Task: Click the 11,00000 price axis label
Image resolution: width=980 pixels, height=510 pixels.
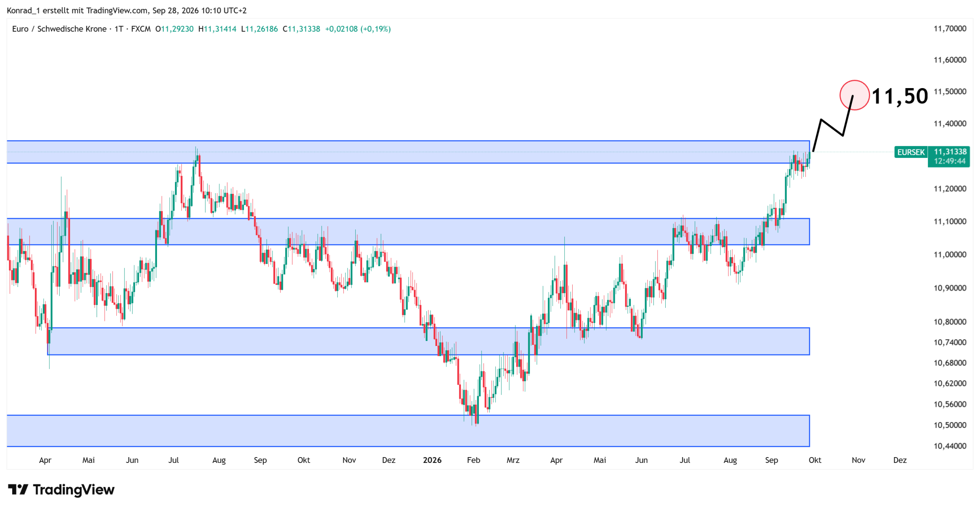Action: coord(949,254)
